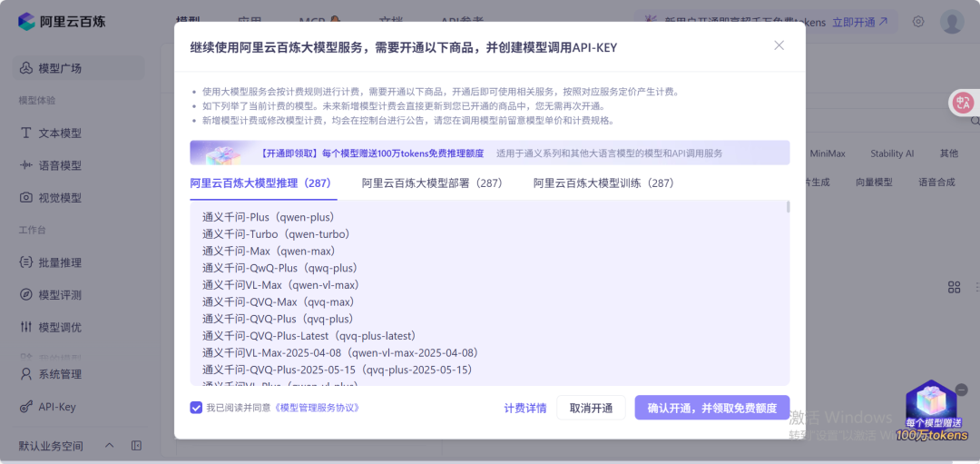
Task: Click the 立即开通 link in header
Action: [860, 22]
